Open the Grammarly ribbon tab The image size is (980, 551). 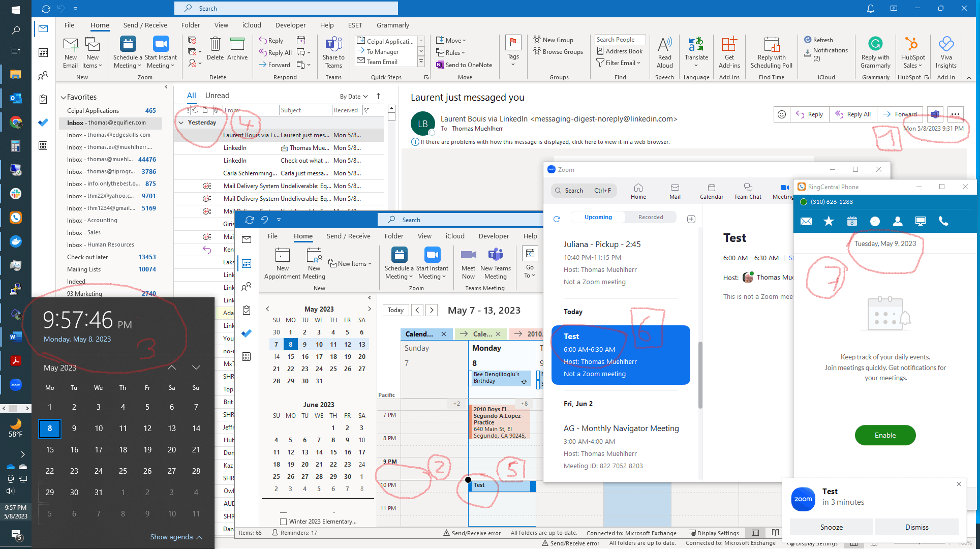[x=393, y=25]
